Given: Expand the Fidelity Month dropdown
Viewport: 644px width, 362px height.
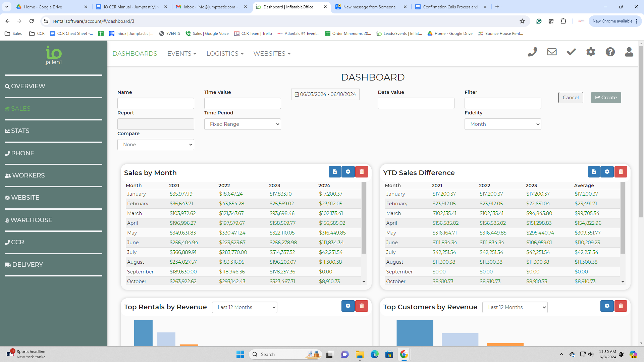Looking at the screenshot, I should tap(502, 124).
